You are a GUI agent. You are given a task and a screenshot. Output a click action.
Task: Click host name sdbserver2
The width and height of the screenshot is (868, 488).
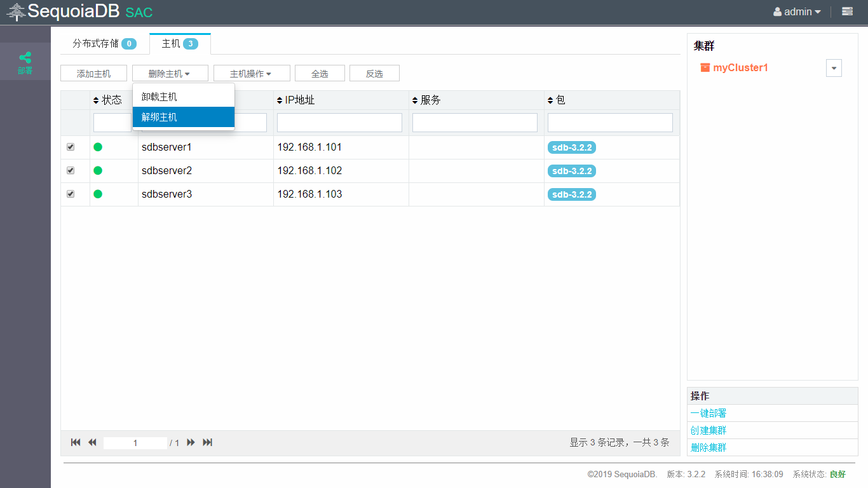(166, 170)
